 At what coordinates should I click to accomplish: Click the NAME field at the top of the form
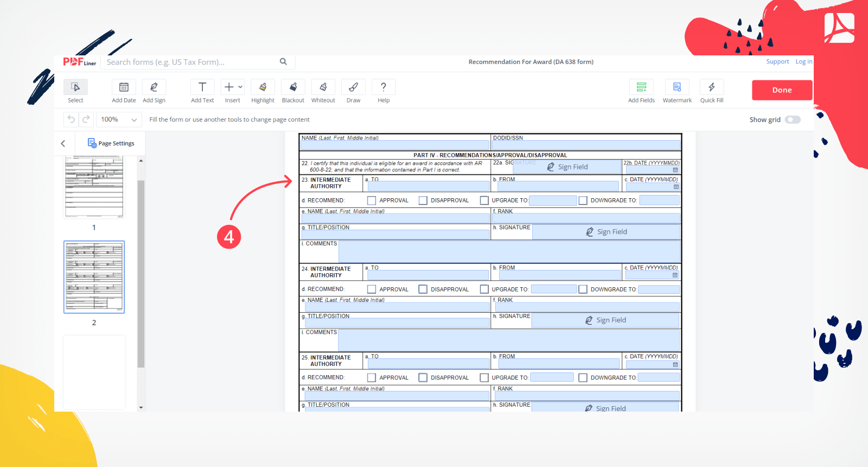[395, 145]
